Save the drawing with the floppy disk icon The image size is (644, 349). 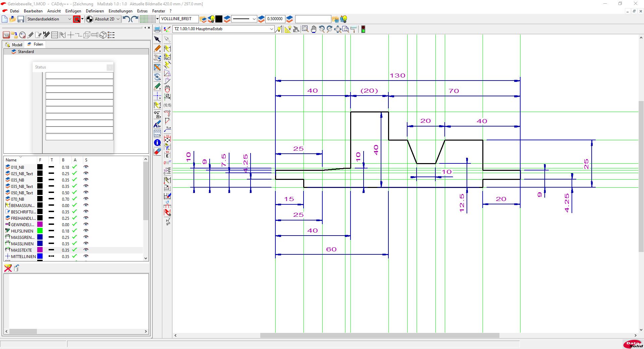tap(21, 19)
